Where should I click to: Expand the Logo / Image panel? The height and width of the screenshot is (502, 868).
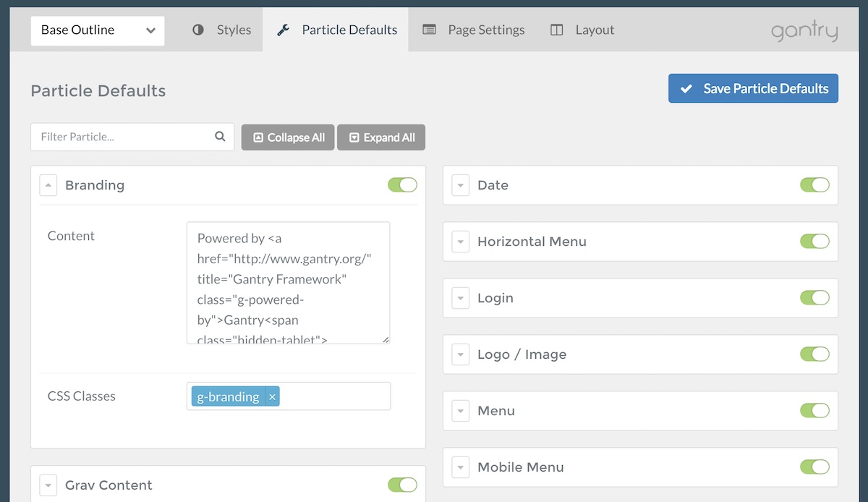tap(460, 354)
